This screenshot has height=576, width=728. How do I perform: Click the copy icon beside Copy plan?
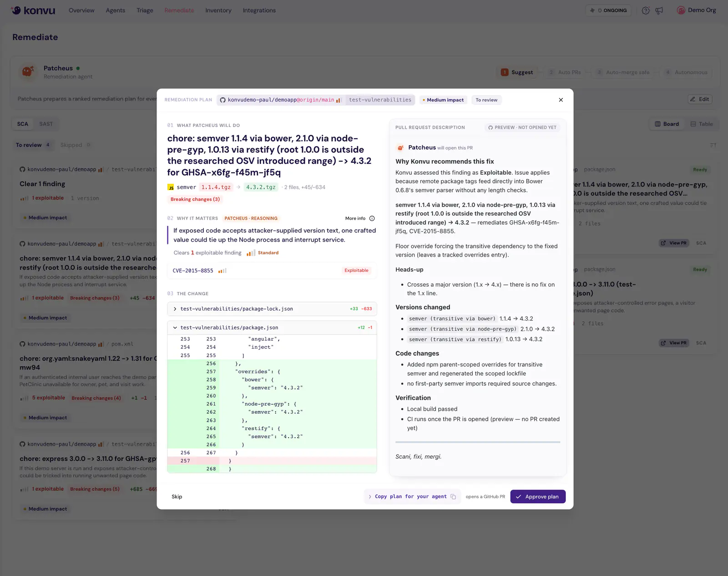pyautogui.click(x=453, y=496)
